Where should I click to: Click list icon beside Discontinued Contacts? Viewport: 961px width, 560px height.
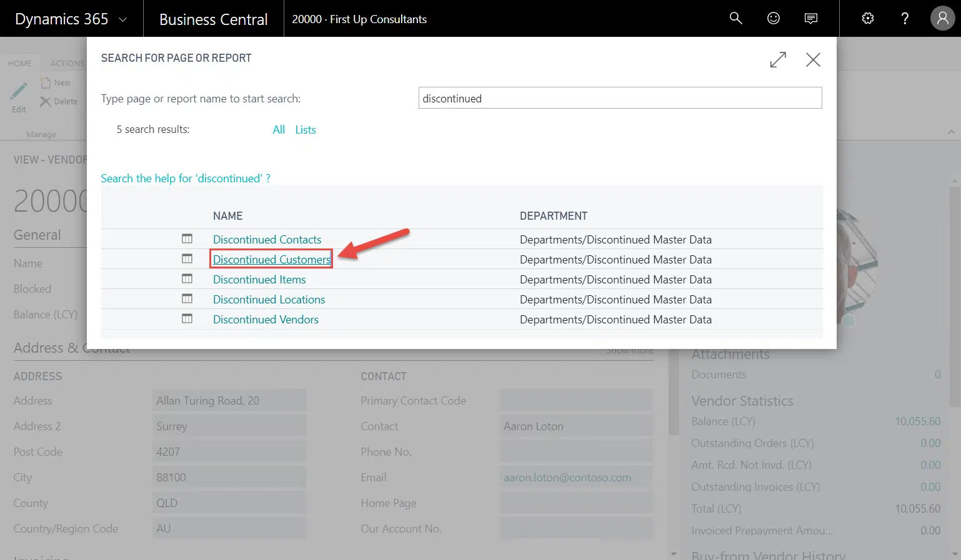tap(187, 239)
